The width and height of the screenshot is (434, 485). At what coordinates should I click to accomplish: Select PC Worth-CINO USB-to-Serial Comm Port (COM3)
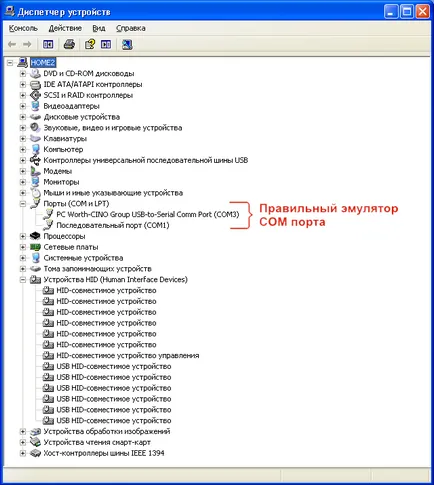(x=148, y=214)
